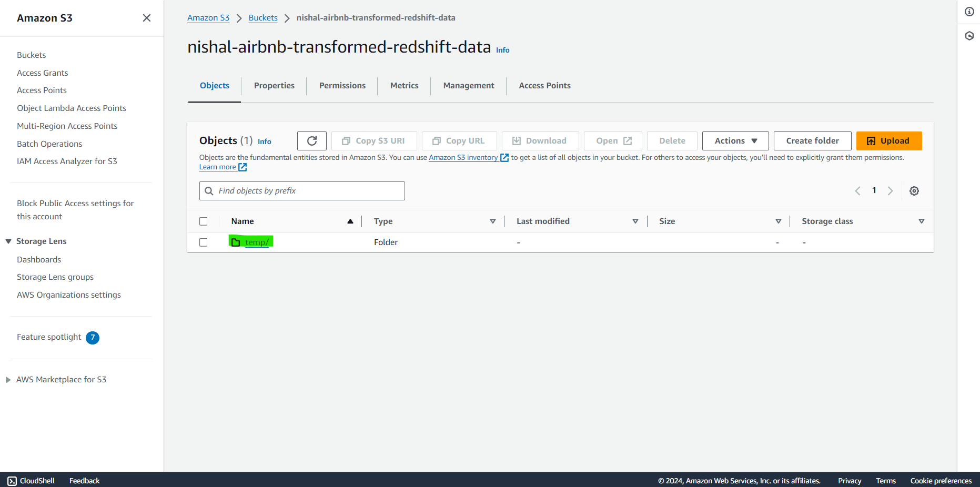This screenshot has width=980, height=487.
Task: Collapse the Storage Lens section
Action: tap(8, 241)
